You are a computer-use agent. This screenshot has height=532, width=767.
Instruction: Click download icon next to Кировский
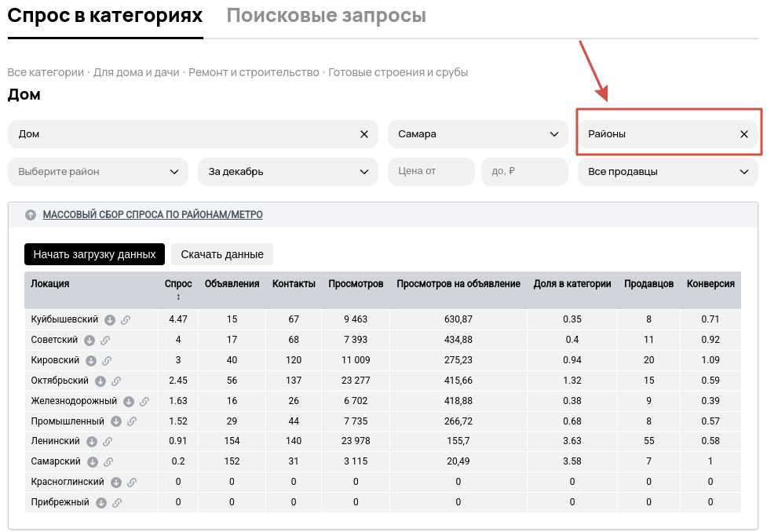pyautogui.click(x=91, y=361)
